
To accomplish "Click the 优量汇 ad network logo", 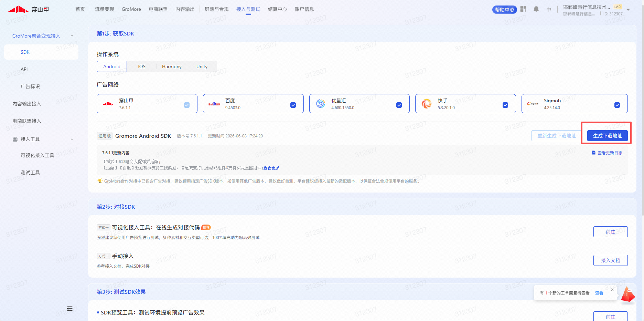I will point(321,104).
